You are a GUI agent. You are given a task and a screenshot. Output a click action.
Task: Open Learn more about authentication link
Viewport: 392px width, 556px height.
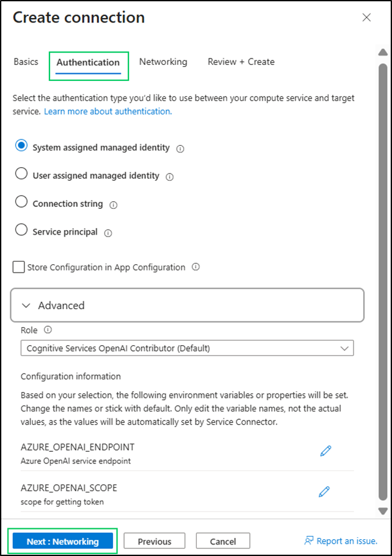pyautogui.click(x=107, y=111)
